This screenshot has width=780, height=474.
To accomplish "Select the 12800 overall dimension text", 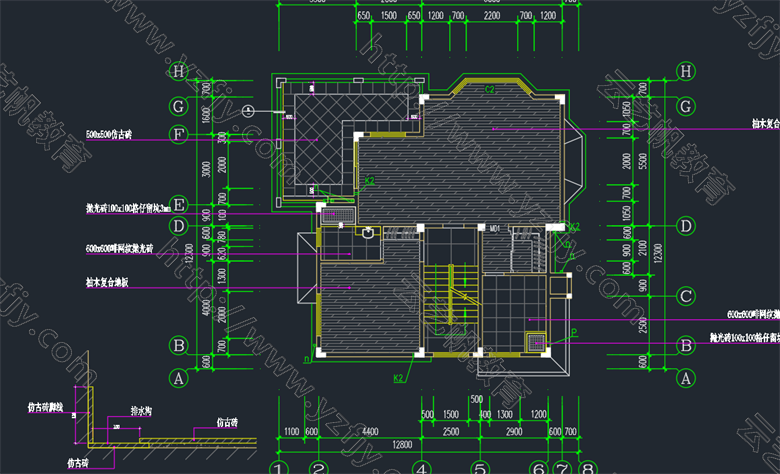I will 402,445.
